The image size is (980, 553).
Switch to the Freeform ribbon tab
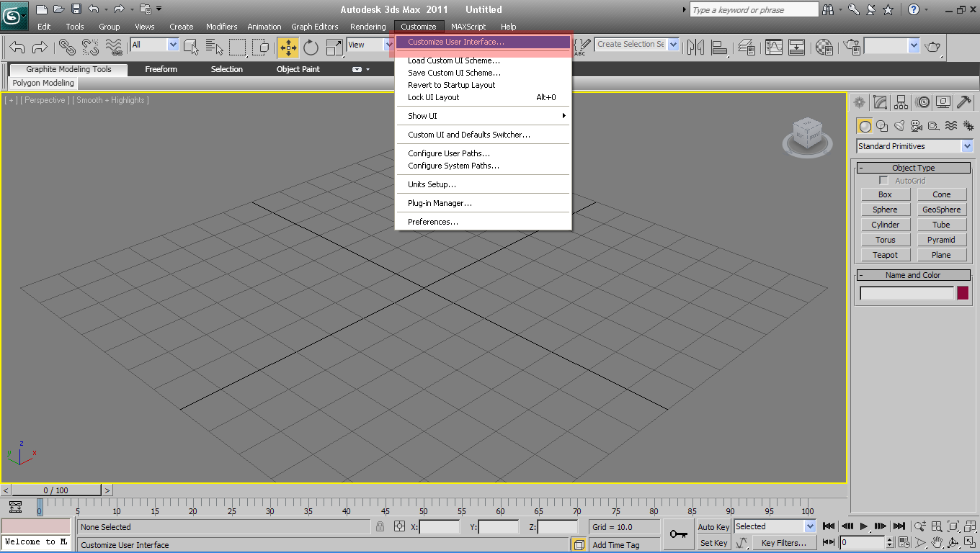(x=161, y=69)
